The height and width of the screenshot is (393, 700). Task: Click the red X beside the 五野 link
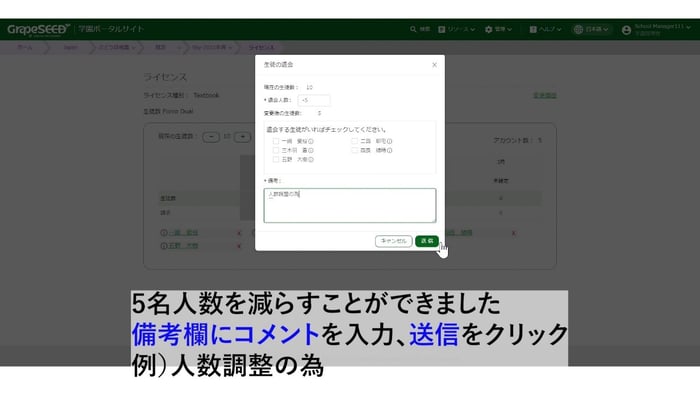tap(239, 246)
